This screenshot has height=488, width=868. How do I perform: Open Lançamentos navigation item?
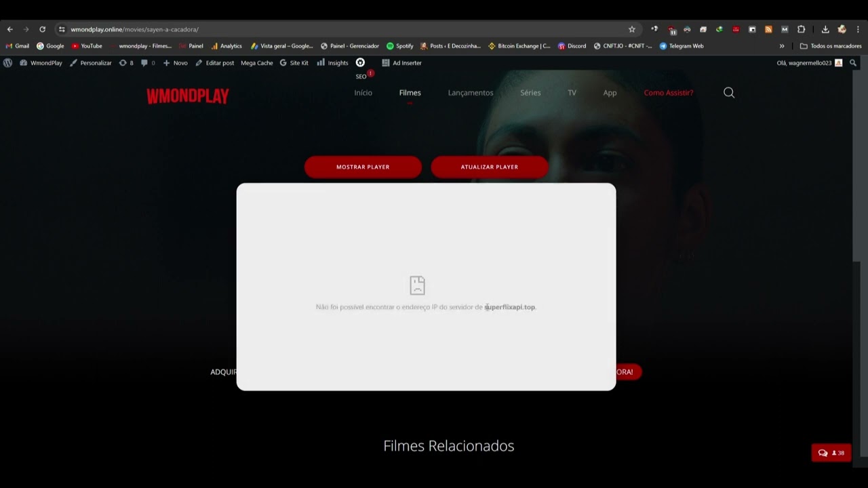tap(471, 93)
